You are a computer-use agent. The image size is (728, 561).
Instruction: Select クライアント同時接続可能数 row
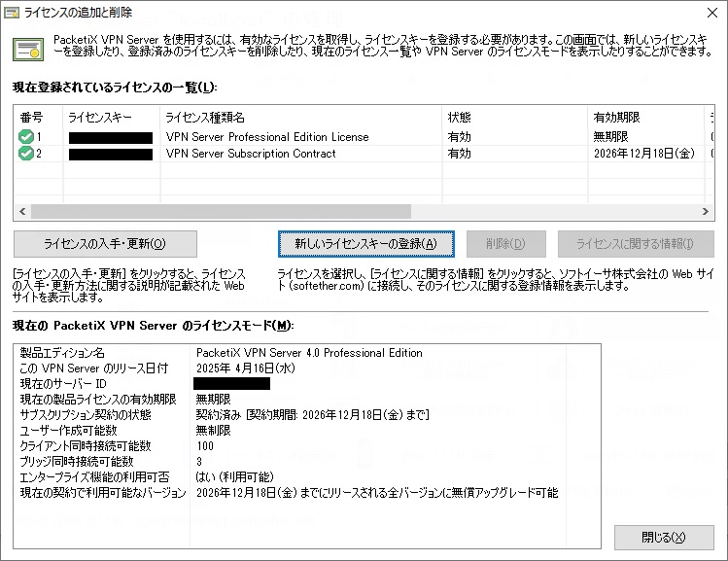(86, 446)
